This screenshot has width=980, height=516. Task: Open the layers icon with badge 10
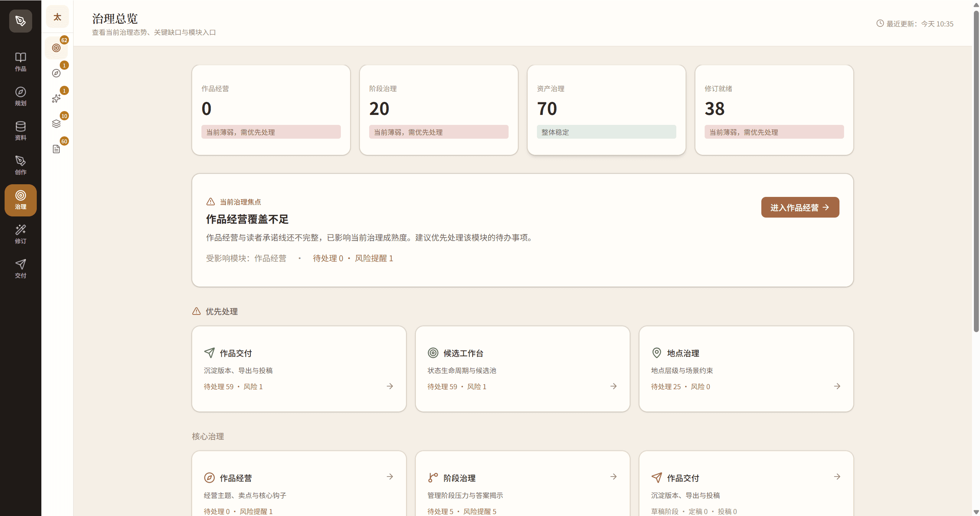tap(57, 123)
